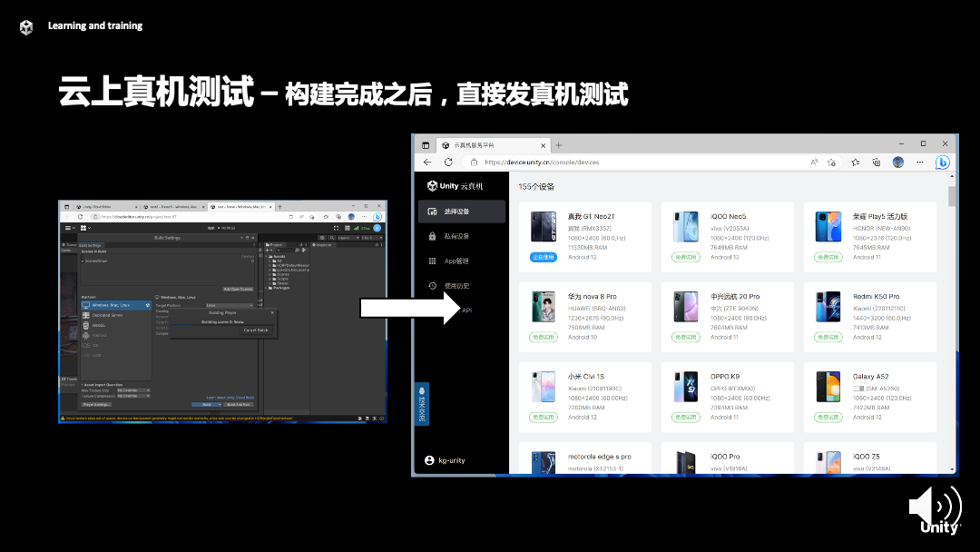Click Cancel Batch in Building Player dialog
The height and width of the screenshot is (552, 980).
click(256, 330)
